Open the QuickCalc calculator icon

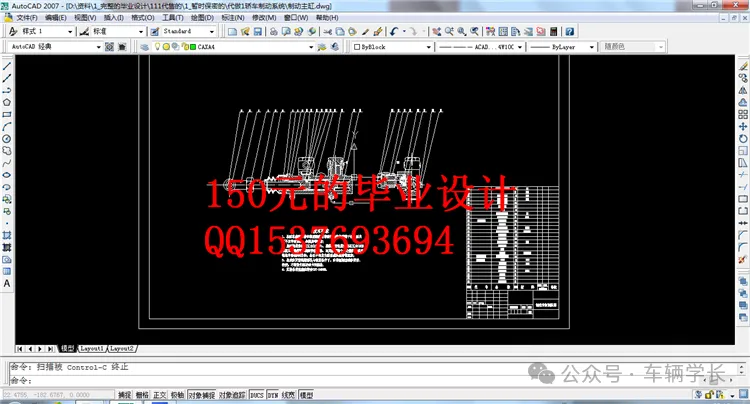pos(553,32)
